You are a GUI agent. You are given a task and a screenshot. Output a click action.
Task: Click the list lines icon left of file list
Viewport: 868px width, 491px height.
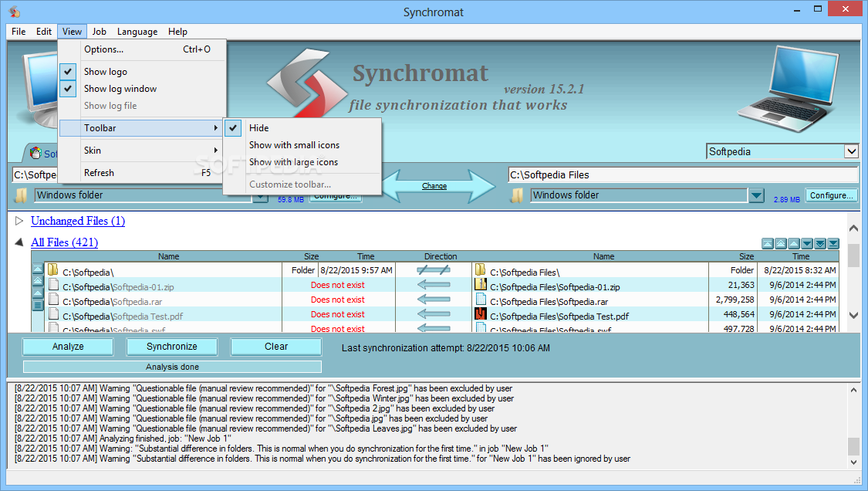pos(38,306)
